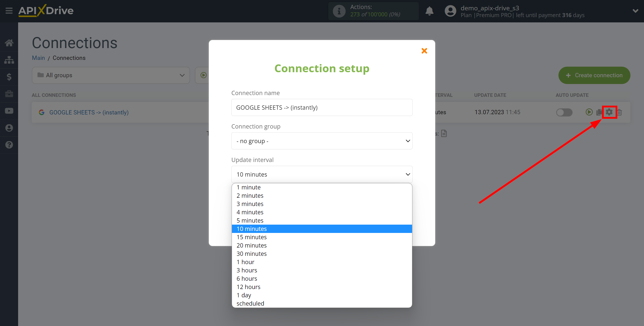Select 1 minute update interval option
This screenshot has width=644, height=326.
click(x=248, y=187)
